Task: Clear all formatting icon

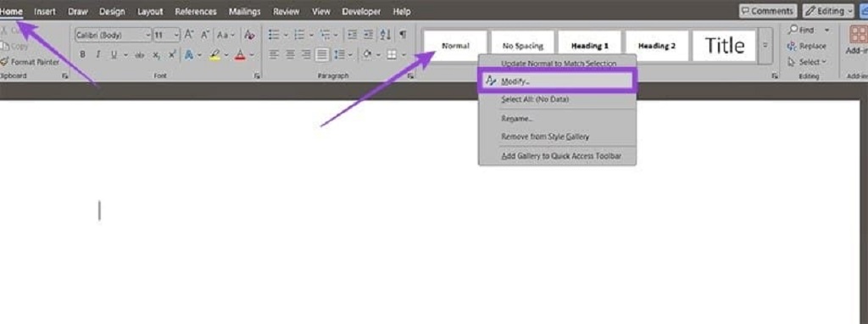Action: [x=250, y=35]
